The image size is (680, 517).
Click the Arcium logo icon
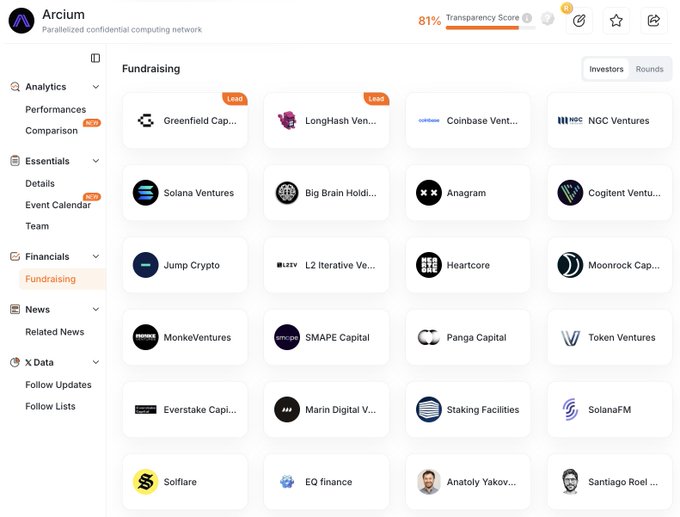click(x=21, y=20)
